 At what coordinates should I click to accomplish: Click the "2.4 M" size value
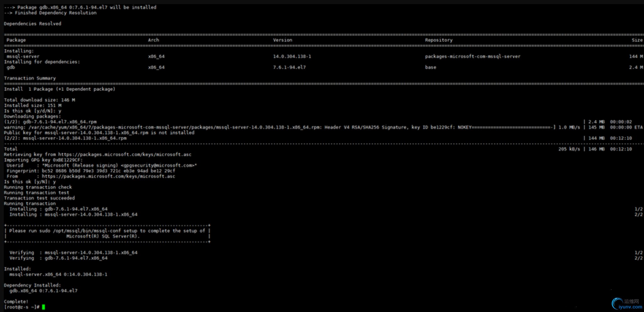(636, 67)
